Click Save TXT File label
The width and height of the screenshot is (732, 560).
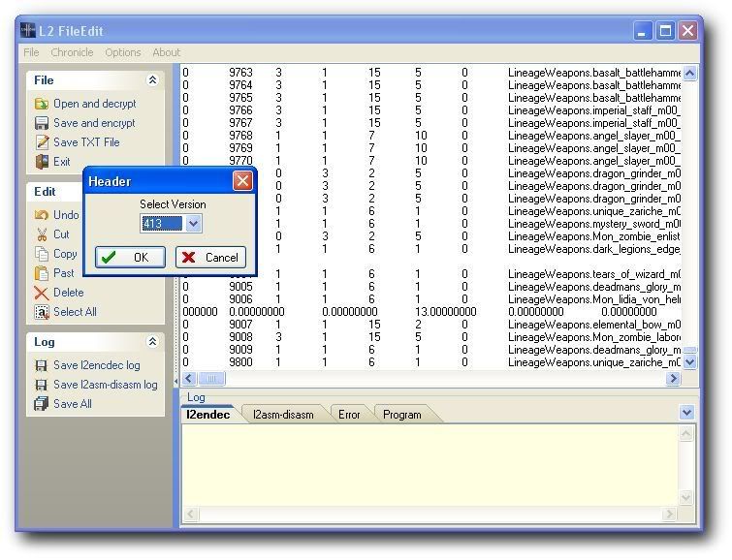point(86,142)
